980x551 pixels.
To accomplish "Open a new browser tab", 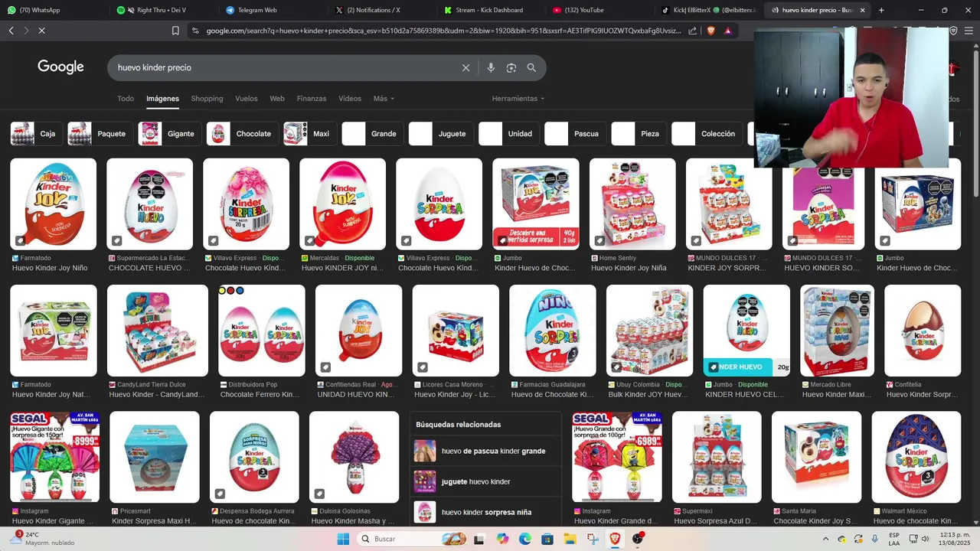I will click(x=881, y=10).
